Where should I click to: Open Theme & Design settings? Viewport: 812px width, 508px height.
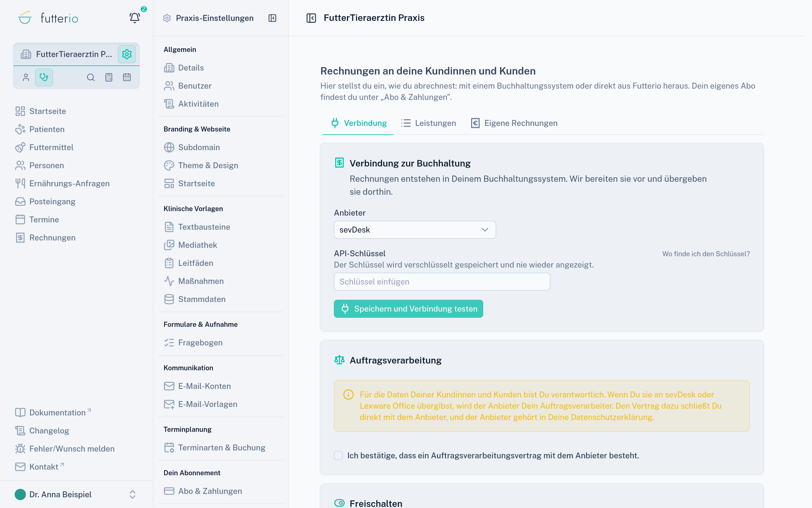[x=201, y=165]
